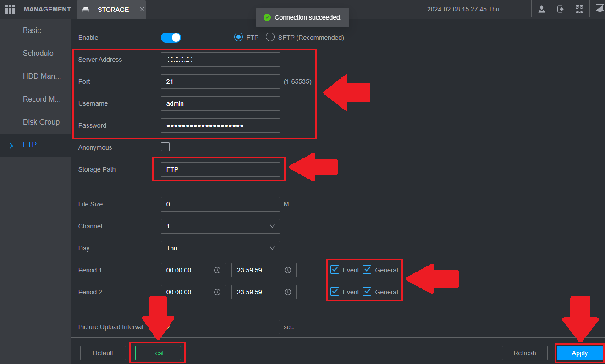Toggle the Enable switch
Screen dimensions: 605x364
[171, 38]
